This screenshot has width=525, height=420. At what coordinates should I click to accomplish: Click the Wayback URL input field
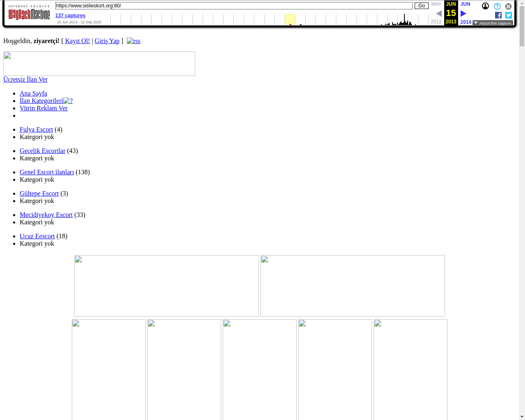[x=234, y=6]
